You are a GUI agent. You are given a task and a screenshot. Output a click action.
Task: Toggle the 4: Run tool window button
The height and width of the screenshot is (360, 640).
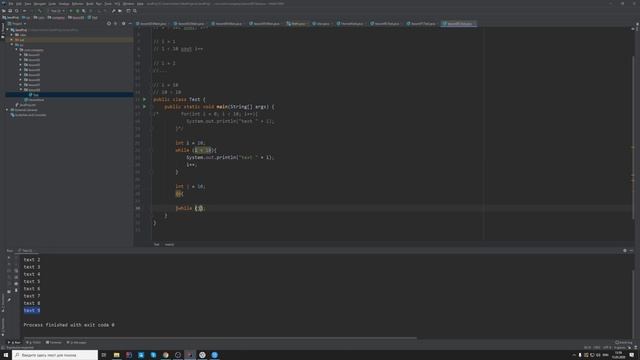click(14, 342)
